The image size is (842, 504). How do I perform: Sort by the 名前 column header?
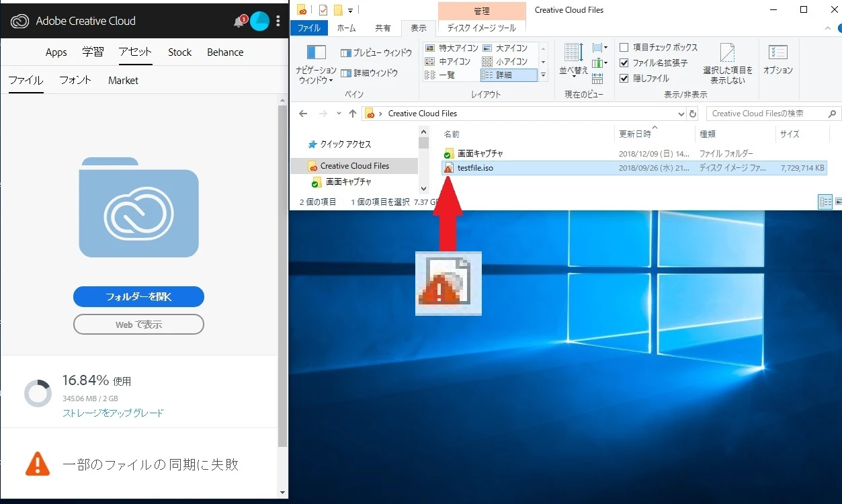pyautogui.click(x=452, y=134)
